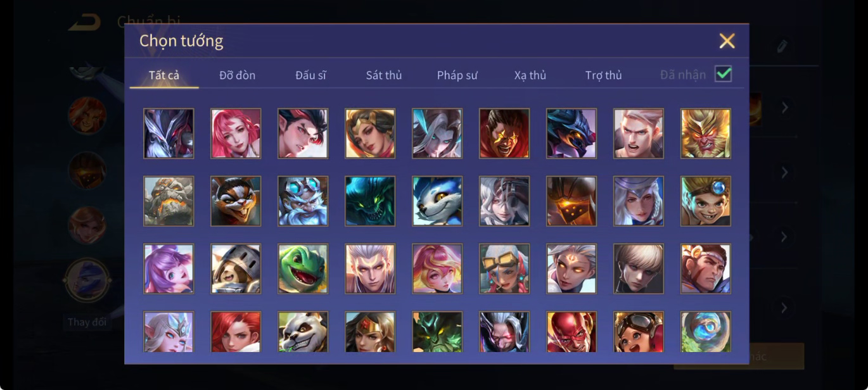Select the Tất cả tab
This screenshot has width=868, height=390.
(164, 75)
